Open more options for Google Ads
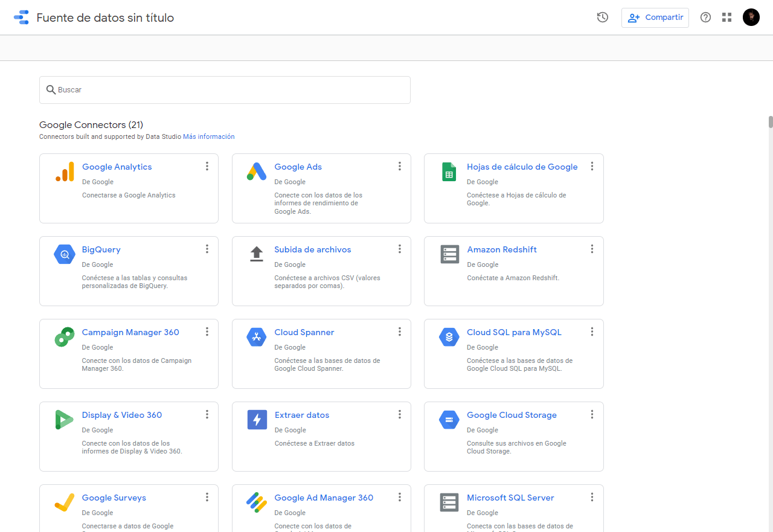Screen dimensions: 773x532 [400, 166]
